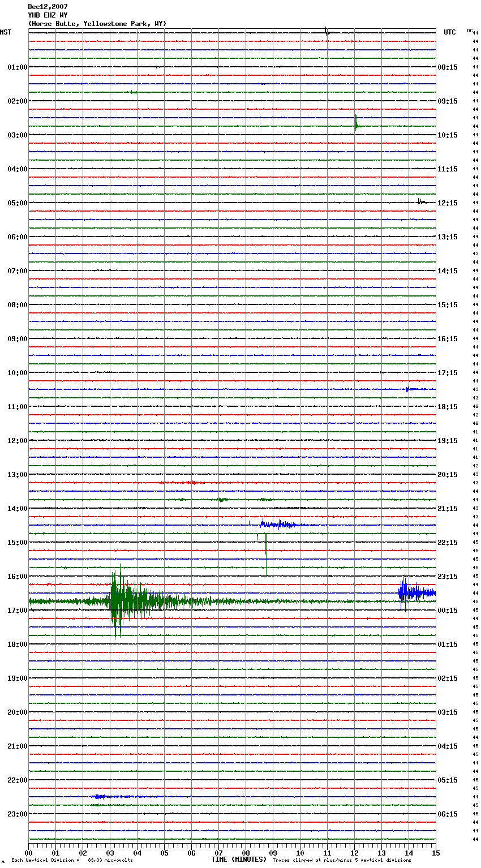Click the blue event on the 10:30 trace

click(x=411, y=389)
